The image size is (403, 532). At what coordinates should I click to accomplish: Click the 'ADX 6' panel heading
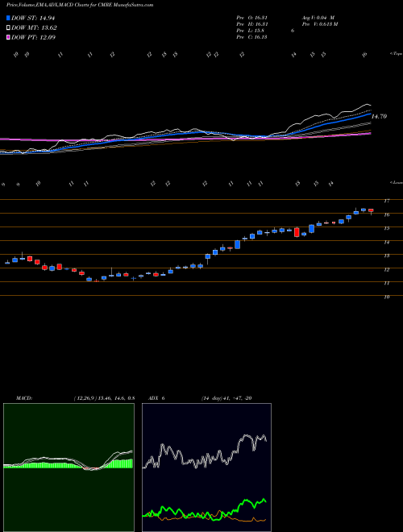[156, 397]
